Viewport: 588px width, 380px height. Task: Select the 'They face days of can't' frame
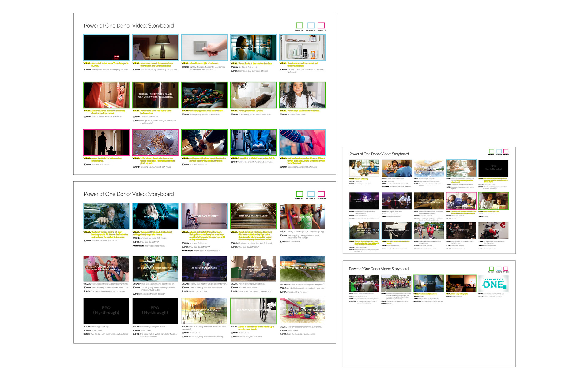point(204,216)
